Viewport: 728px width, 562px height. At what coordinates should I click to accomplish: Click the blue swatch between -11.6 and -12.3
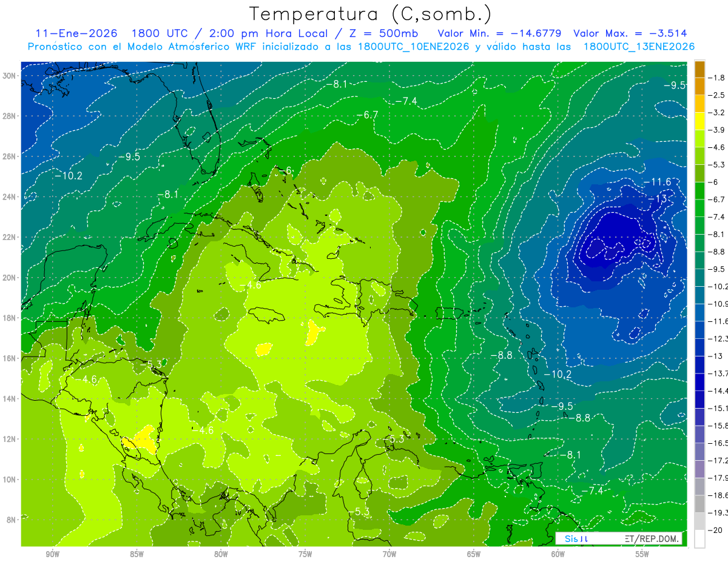pos(699,330)
